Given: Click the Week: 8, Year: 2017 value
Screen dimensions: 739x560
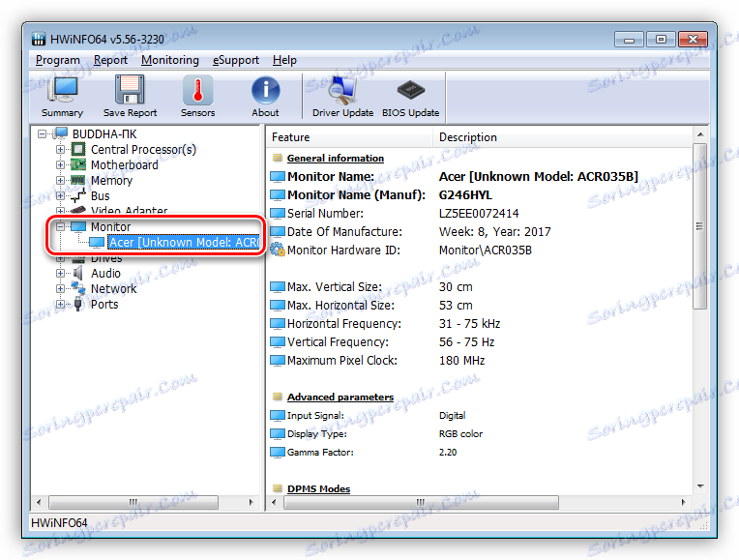Looking at the screenshot, I should [x=495, y=232].
